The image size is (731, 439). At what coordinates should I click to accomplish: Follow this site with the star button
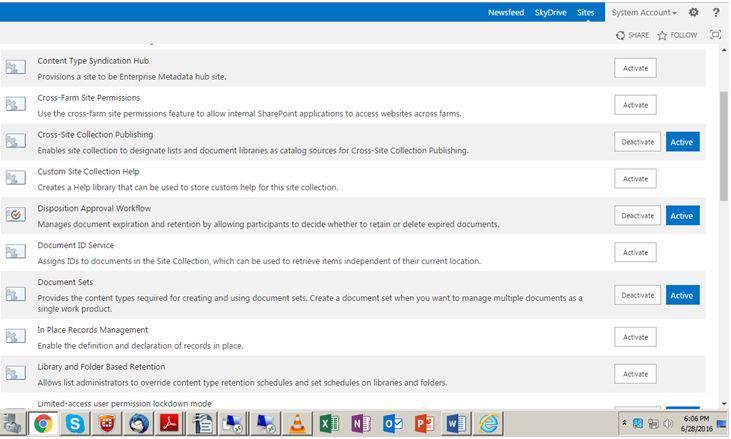point(677,35)
